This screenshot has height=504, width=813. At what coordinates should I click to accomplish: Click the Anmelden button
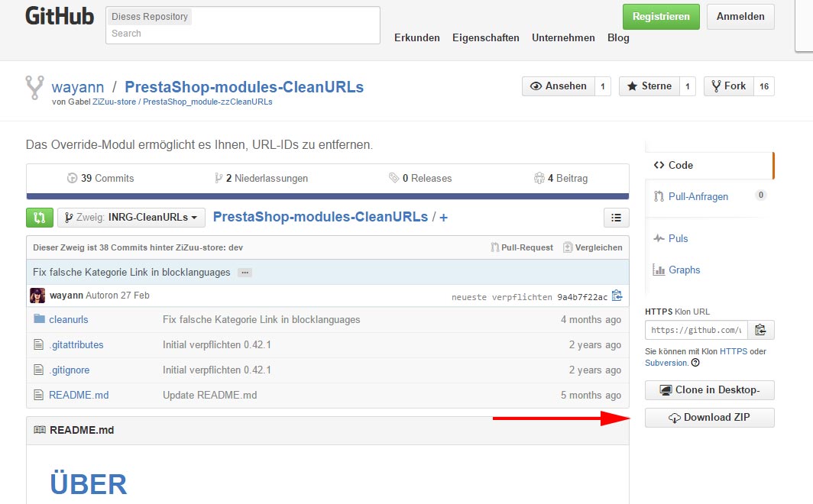(x=740, y=17)
